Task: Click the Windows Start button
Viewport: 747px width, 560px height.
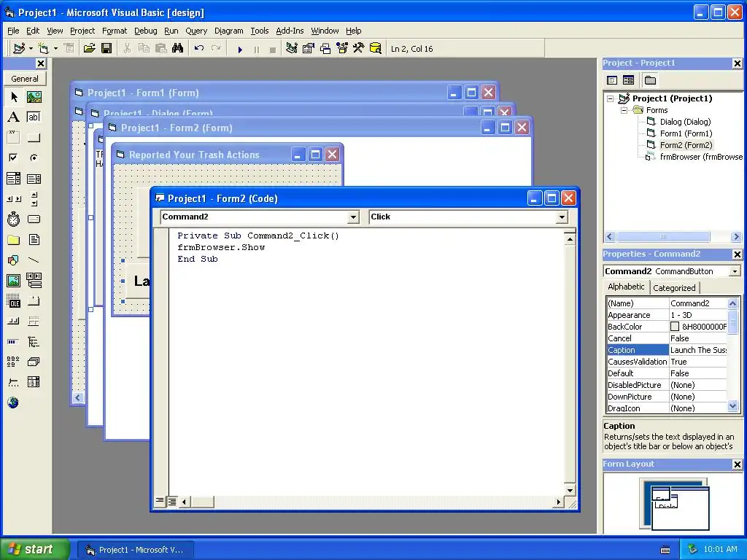Action: [x=34, y=549]
